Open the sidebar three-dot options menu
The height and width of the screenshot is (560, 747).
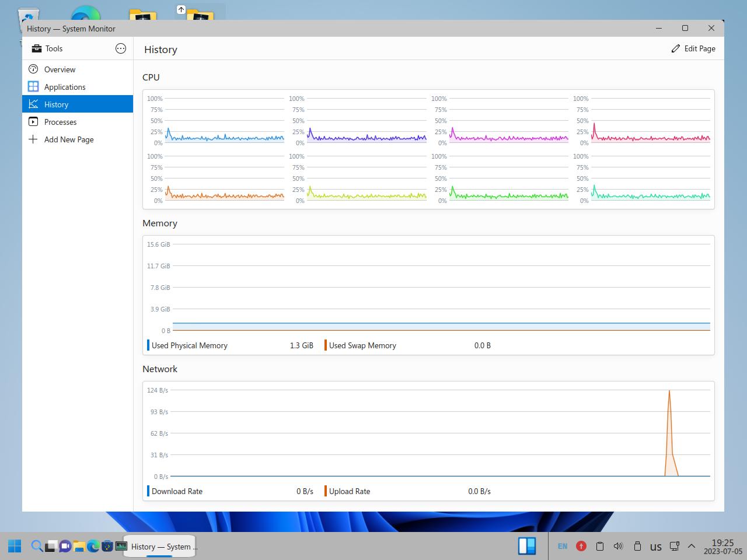(x=121, y=48)
